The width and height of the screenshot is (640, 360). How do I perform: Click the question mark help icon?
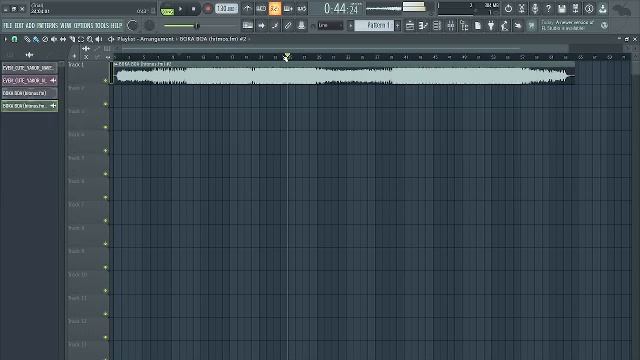549,8
